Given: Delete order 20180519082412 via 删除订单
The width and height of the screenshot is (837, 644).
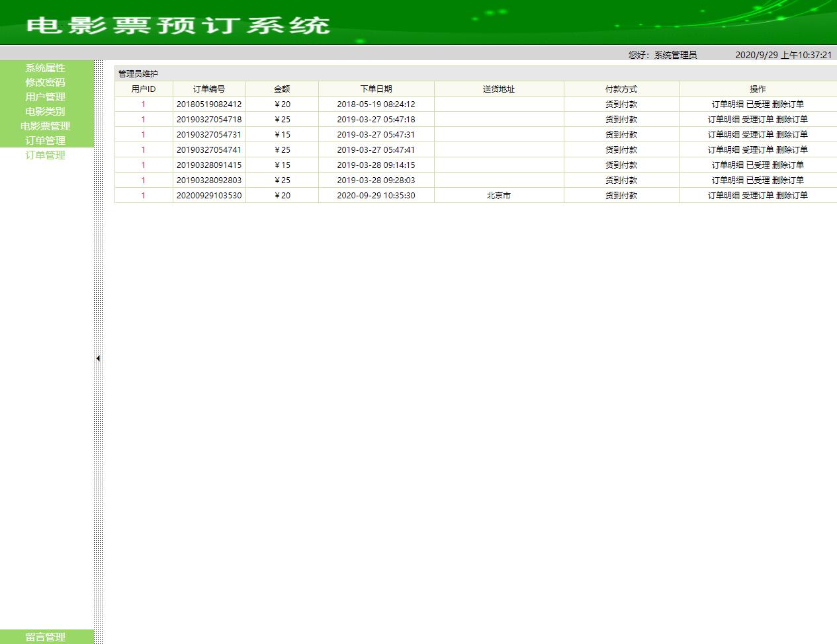Looking at the screenshot, I should point(788,104).
